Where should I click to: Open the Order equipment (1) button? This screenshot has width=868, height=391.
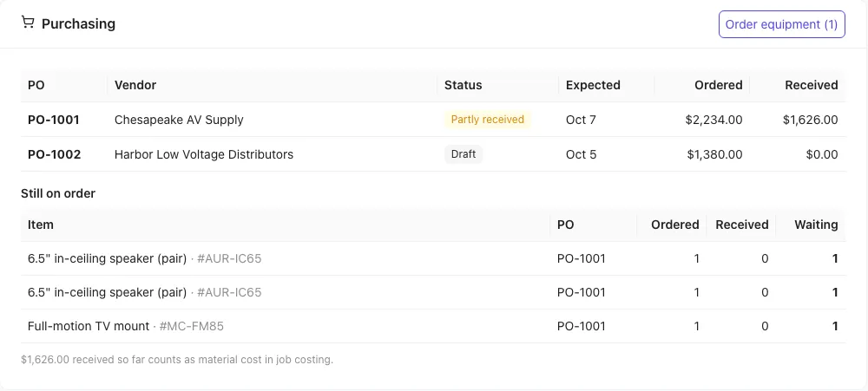(x=782, y=24)
